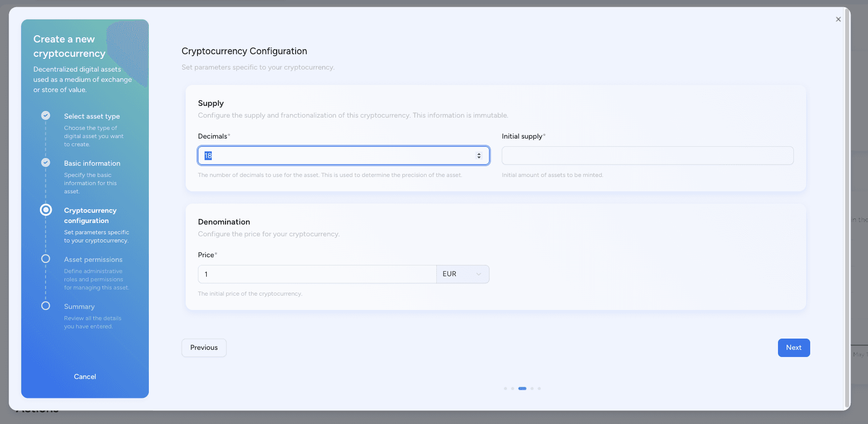The image size is (868, 424).
Task: Click the Cryptocurrency Configuration page title
Action: coord(244,51)
